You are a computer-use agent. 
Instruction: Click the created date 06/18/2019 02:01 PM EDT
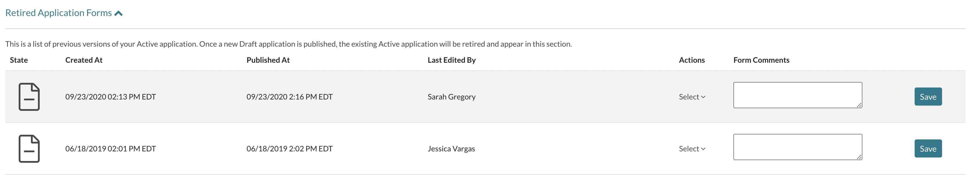pos(110,149)
